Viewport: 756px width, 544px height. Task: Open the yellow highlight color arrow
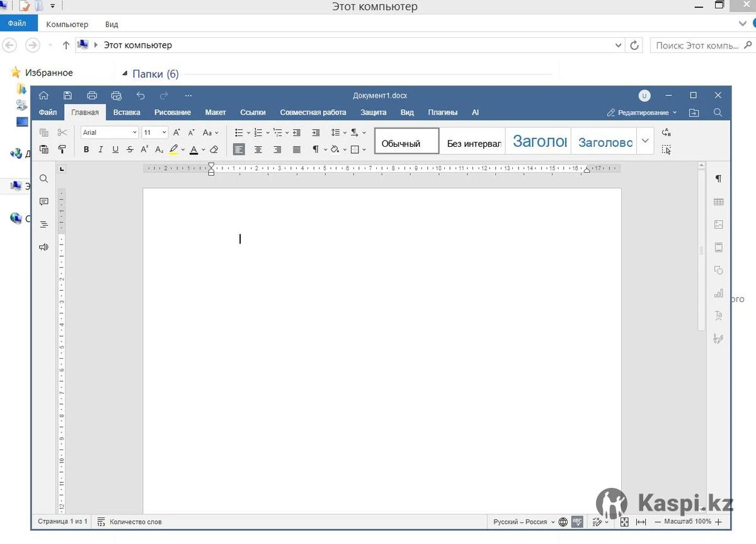click(183, 150)
